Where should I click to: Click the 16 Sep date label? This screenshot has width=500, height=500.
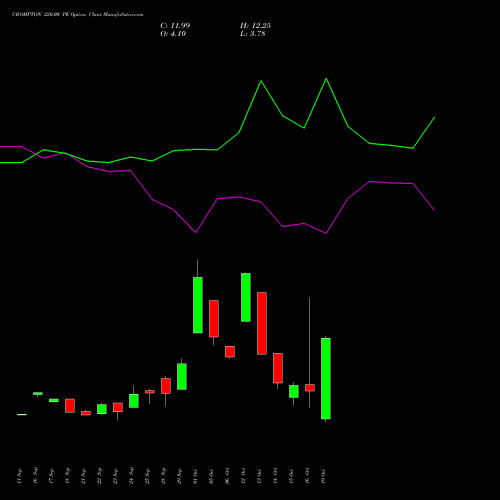pos(35,476)
